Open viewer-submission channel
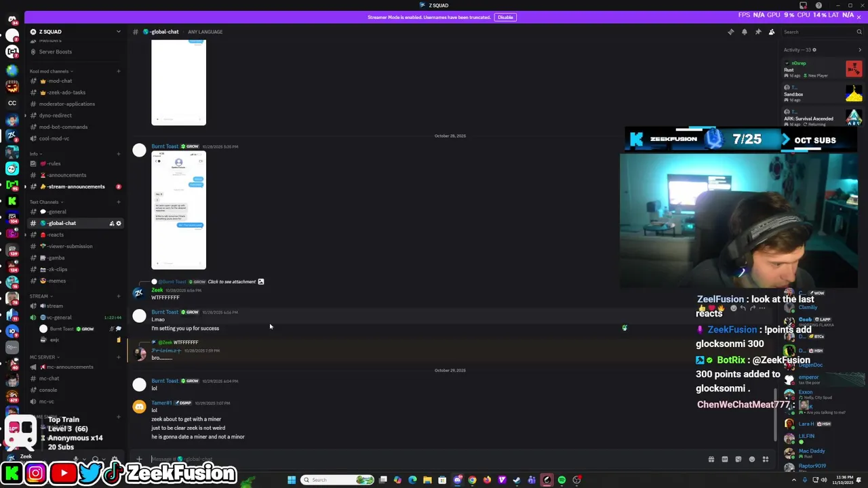Viewport: 868px width, 488px height. click(75, 246)
